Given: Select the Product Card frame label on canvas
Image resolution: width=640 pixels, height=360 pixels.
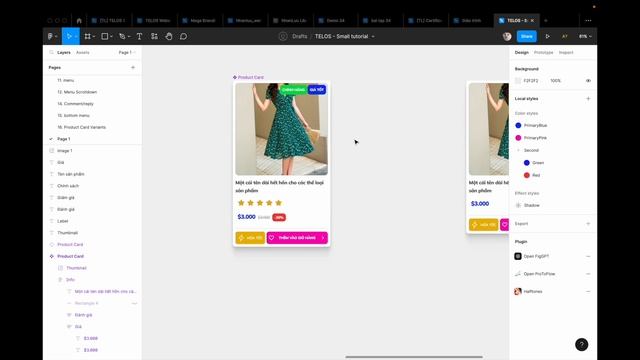Looking at the screenshot, I should (x=248, y=77).
